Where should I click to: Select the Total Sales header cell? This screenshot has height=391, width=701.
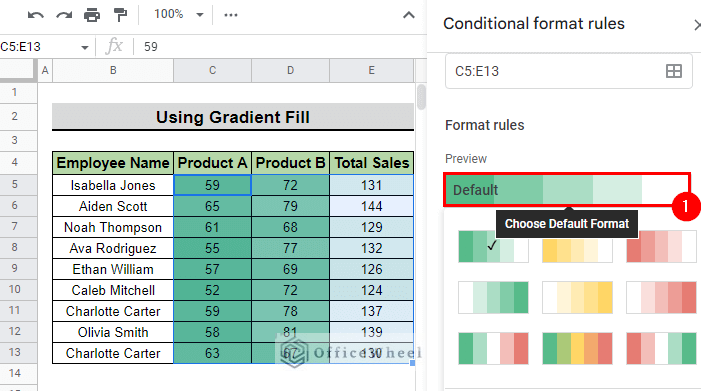[372, 163]
